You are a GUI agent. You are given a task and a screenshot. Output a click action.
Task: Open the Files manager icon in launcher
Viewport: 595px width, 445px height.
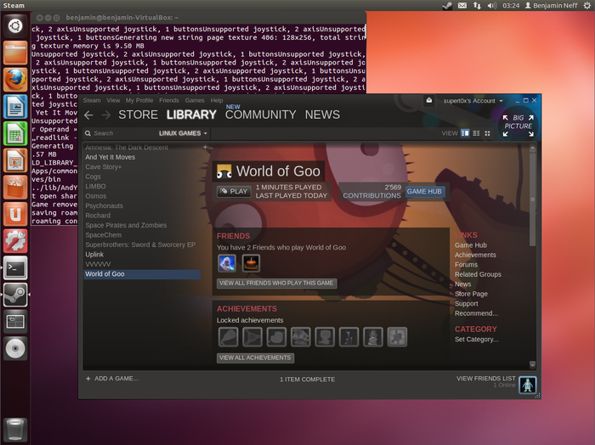[15, 53]
